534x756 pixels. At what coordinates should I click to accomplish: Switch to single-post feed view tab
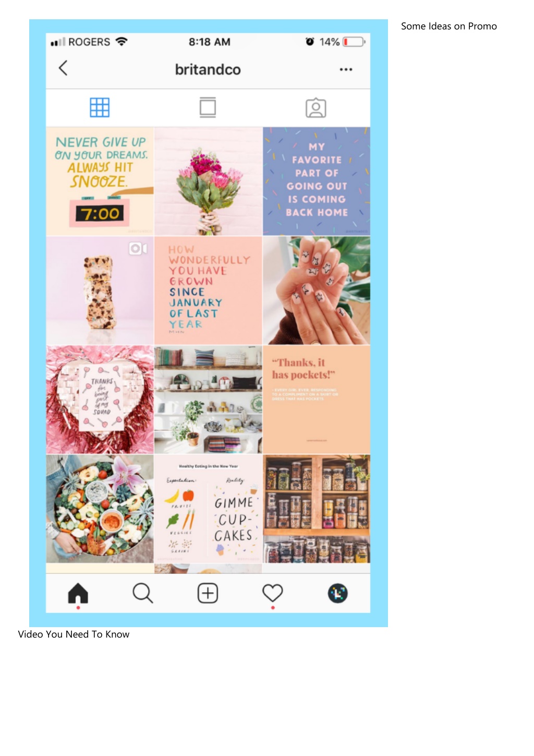coord(208,107)
